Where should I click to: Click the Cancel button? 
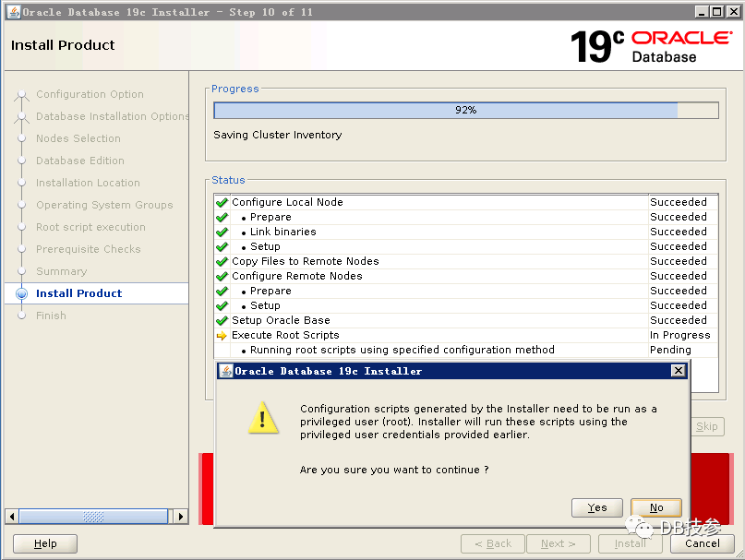[x=703, y=543]
